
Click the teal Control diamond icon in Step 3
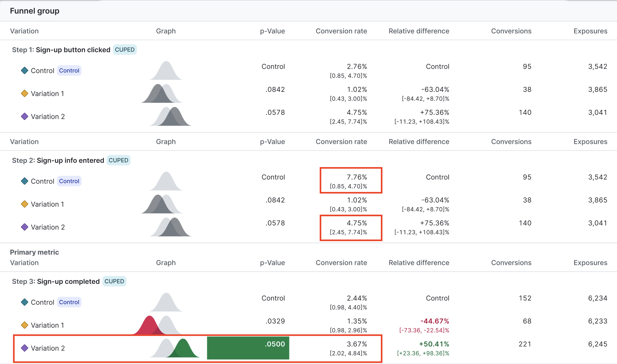coord(25,302)
